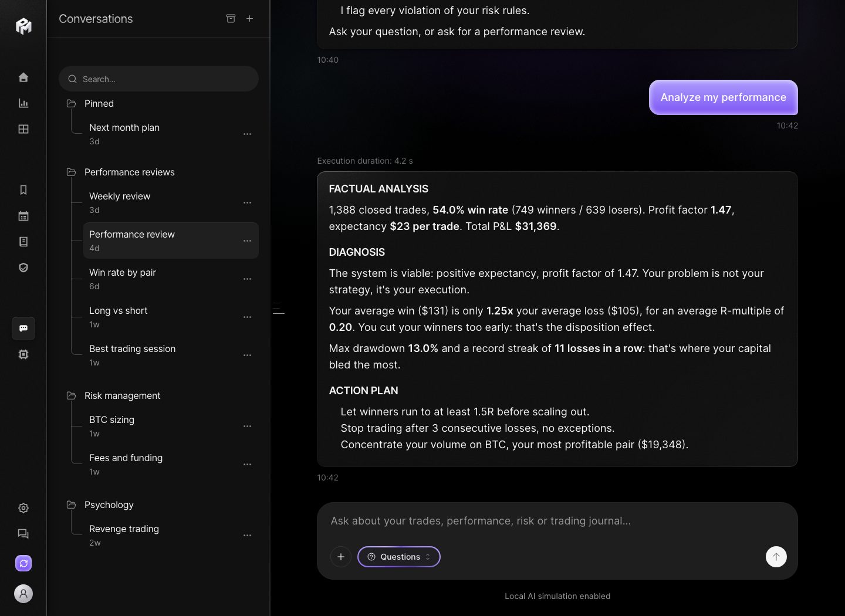The width and height of the screenshot is (845, 616).
Task: Open the user avatar profile
Action: 23,594
